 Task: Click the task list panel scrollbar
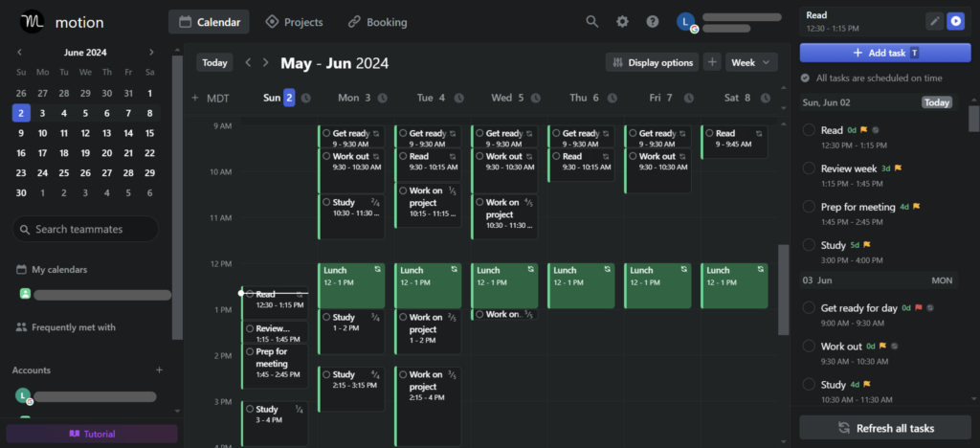click(973, 118)
